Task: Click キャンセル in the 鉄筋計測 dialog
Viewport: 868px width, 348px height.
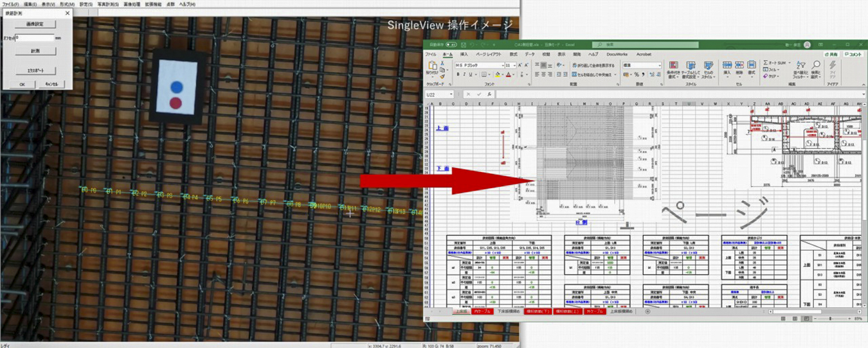Action: pyautogui.click(x=51, y=84)
